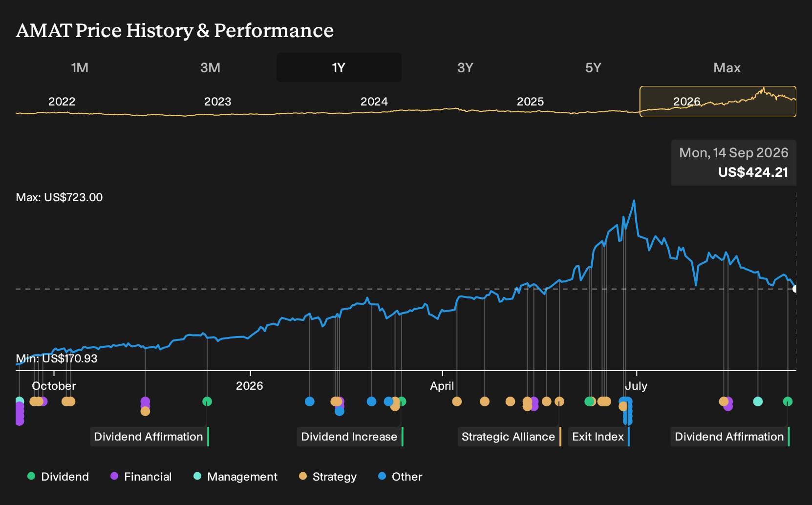Click the October axis label
812x505 pixels.
(x=54, y=386)
